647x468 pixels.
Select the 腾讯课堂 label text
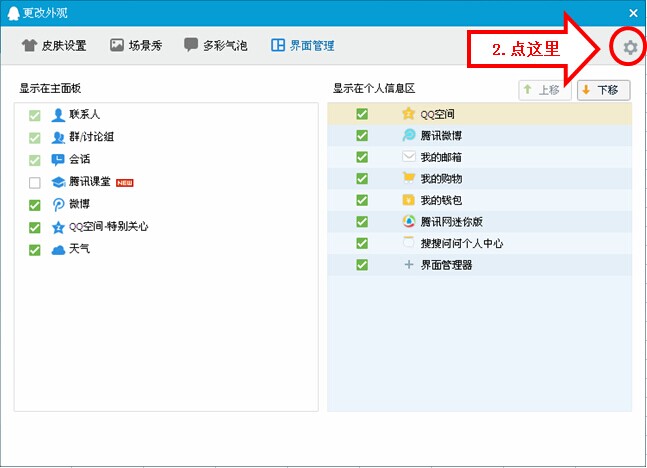click(x=90, y=182)
